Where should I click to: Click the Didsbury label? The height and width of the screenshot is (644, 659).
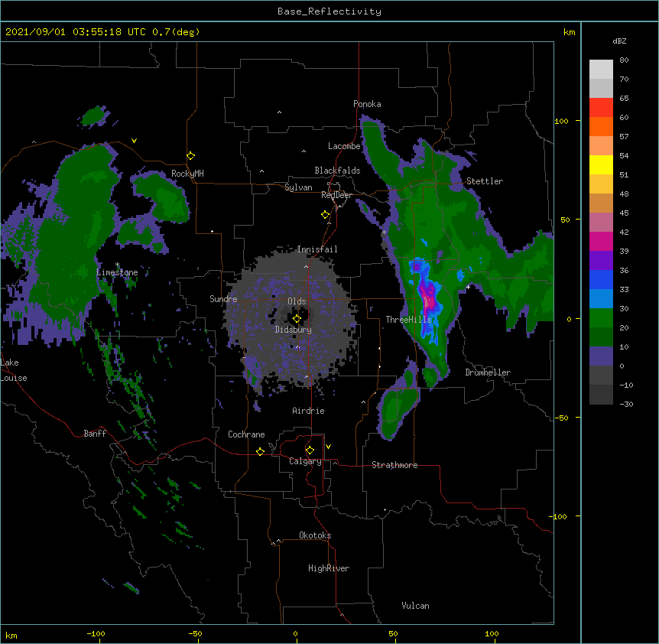pyautogui.click(x=294, y=330)
